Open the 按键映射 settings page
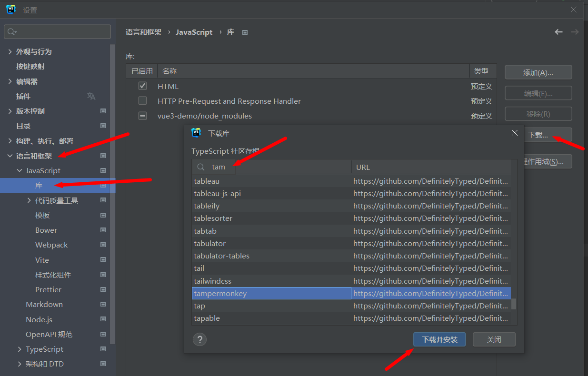This screenshot has width=588, height=376. pos(30,66)
